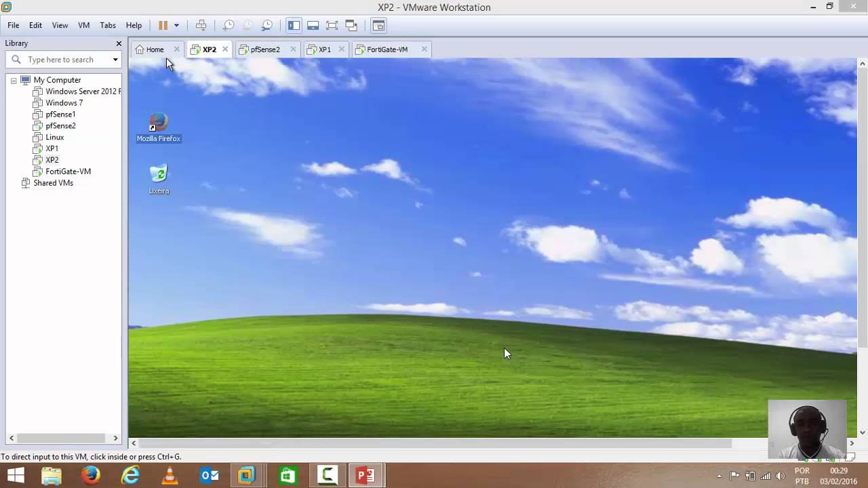
Task: Collapse the My Computer tree node
Action: click(x=13, y=80)
